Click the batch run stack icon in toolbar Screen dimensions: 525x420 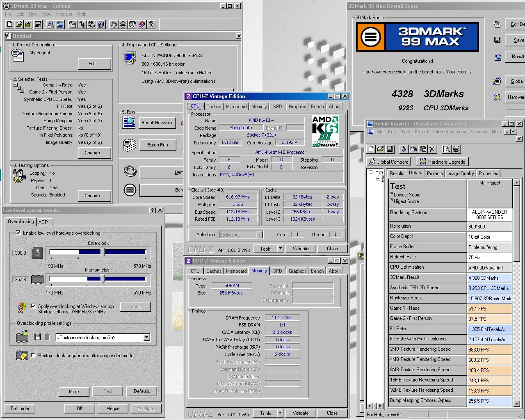(132, 25)
